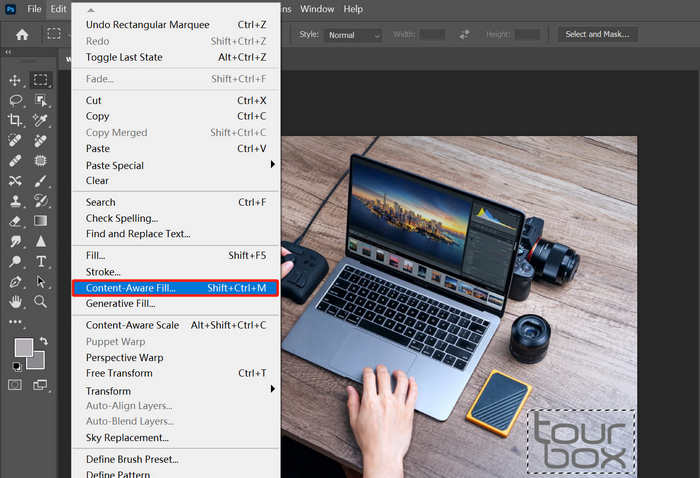The height and width of the screenshot is (478, 700).
Task: Select the Lasso tool
Action: click(x=16, y=100)
